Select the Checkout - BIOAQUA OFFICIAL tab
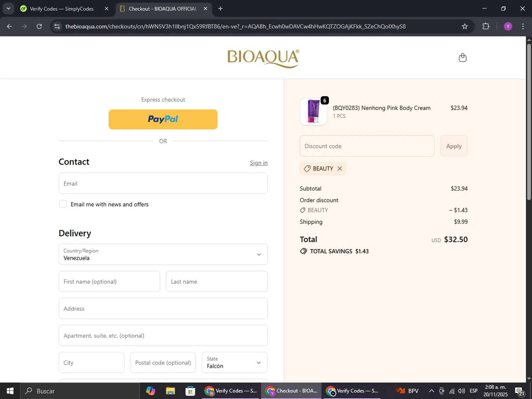Screen dimensions: 532x399 click(x=162, y=9)
